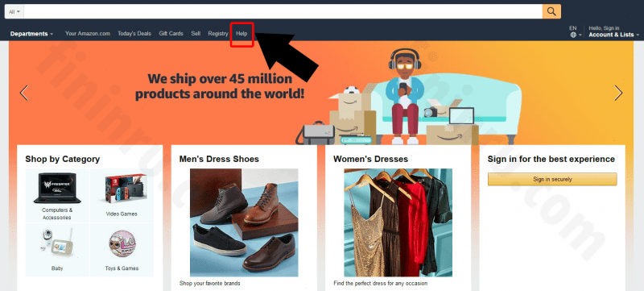Open Your Amazon.com link
The width and height of the screenshot is (644, 291).
click(88, 34)
